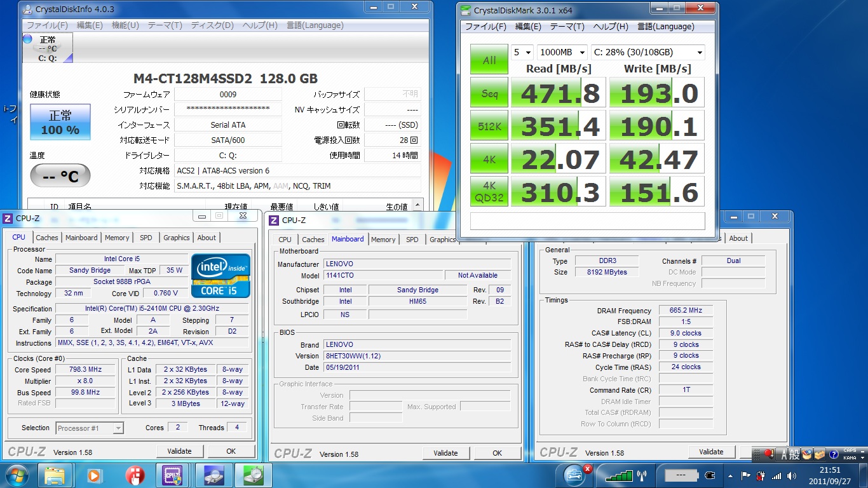868x488 pixels.
Task: Open the IME pad icon in the language bar
Action: 806,455
